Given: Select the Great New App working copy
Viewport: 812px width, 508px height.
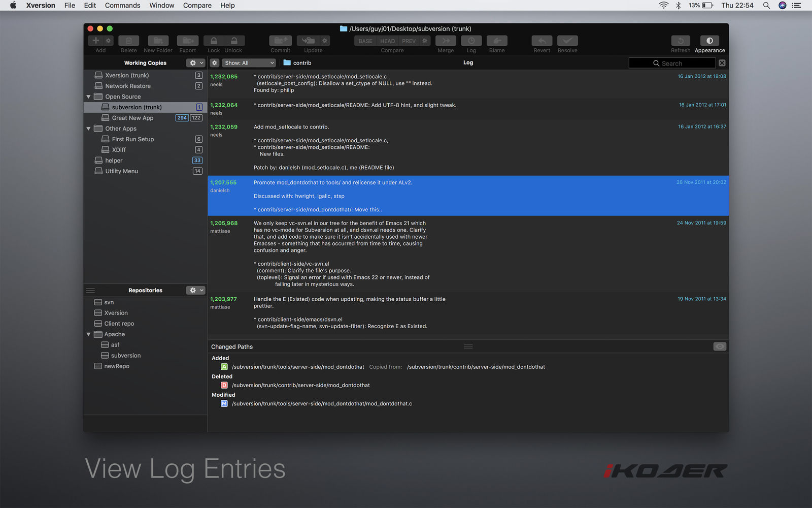Looking at the screenshot, I should click(146, 118).
